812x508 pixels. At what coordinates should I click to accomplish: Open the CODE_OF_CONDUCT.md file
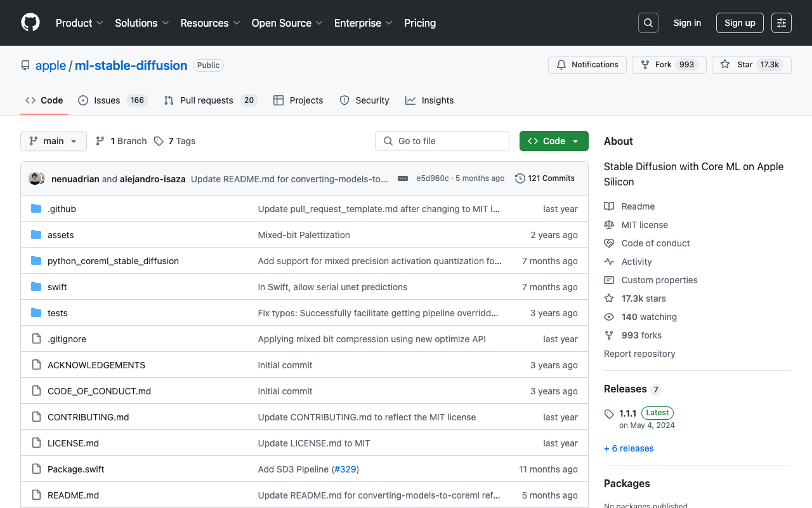[99, 391]
